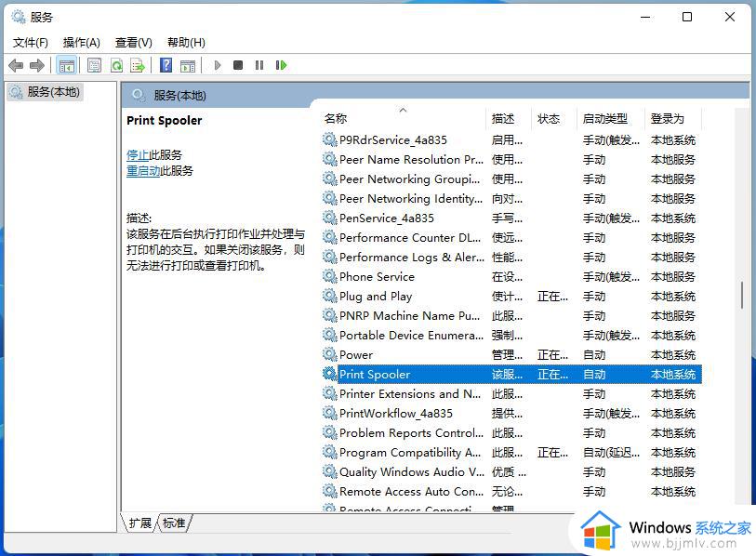Image resolution: width=756 pixels, height=556 pixels.
Task: Select the Performance Logs & Aler... service
Action: click(412, 258)
